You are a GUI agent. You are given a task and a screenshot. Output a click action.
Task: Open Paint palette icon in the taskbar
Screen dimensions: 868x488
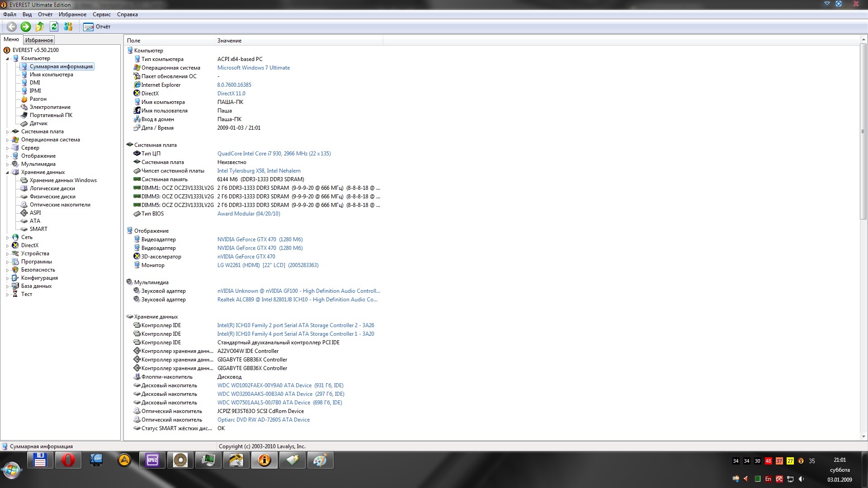[x=321, y=460]
